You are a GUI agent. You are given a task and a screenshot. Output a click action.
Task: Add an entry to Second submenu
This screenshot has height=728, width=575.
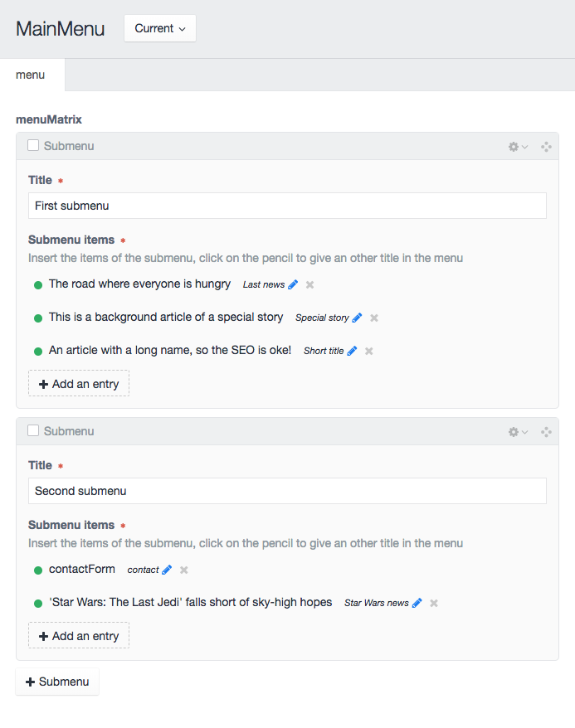point(79,636)
